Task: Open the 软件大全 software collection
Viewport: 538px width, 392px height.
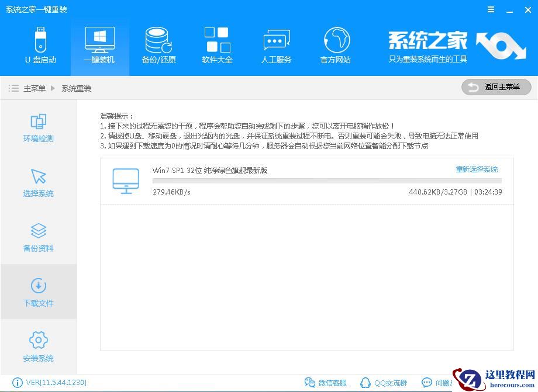Action: [217, 46]
